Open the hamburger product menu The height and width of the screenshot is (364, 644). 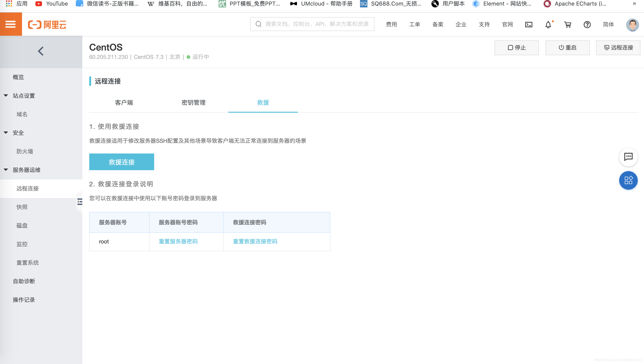10,24
